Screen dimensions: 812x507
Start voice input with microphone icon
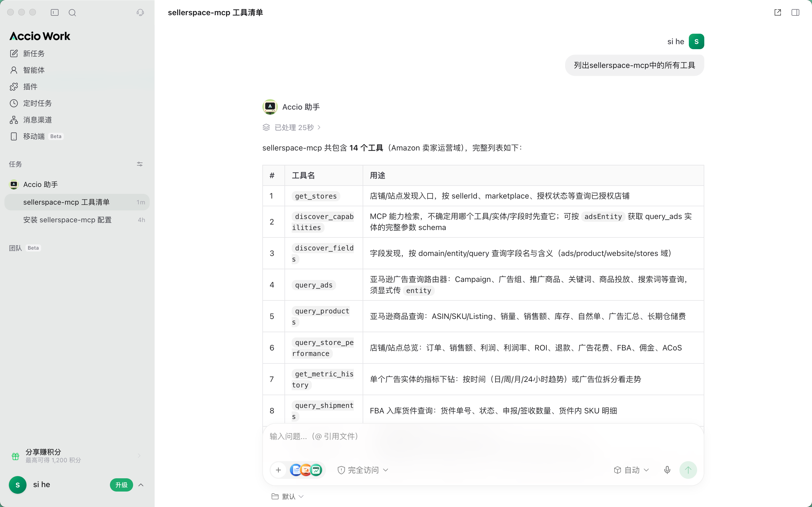click(667, 470)
